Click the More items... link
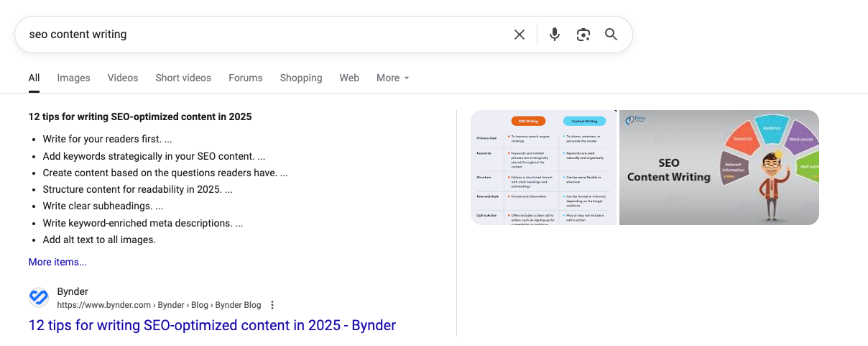Viewport: 868px width, 346px height. [57, 262]
